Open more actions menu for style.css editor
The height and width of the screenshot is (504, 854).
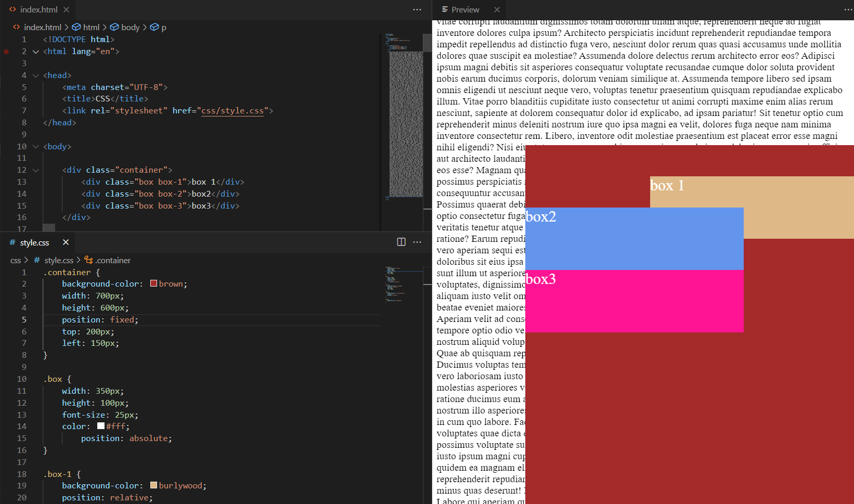(x=417, y=242)
